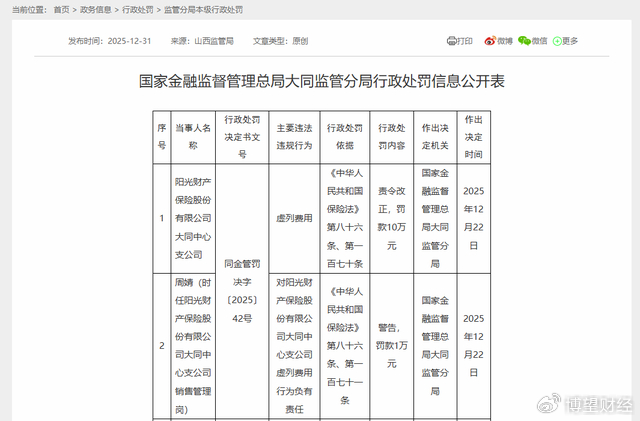Click the 作出决定机关 table header
640x421 pixels.
(435, 137)
